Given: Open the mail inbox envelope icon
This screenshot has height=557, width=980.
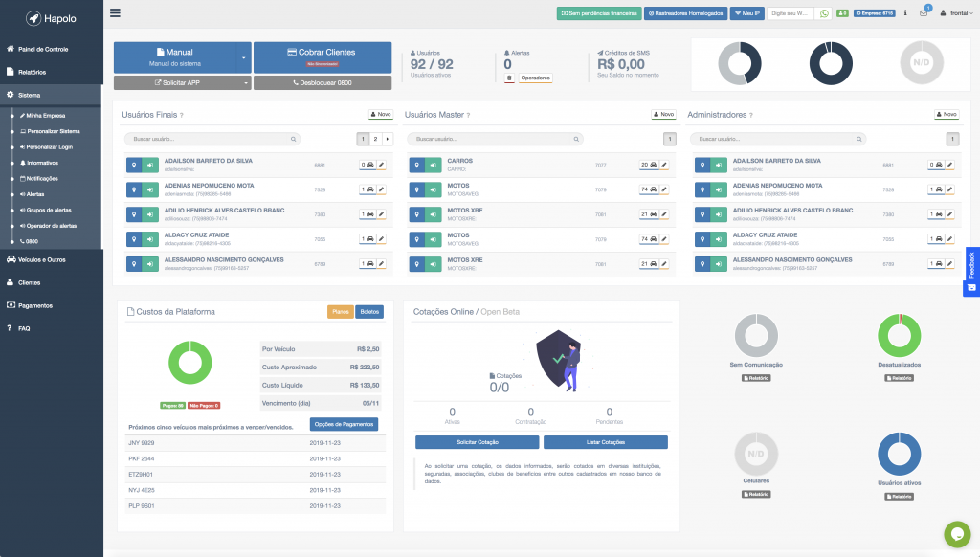Looking at the screenshot, I should tap(924, 13).
